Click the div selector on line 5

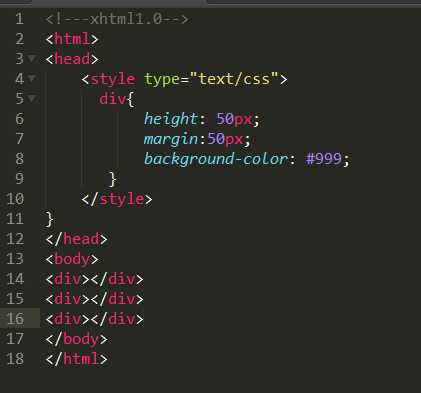tap(113, 99)
